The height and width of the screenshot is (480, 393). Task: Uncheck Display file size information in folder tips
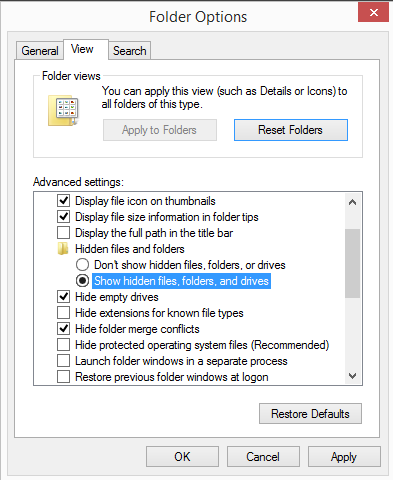pos(63,217)
